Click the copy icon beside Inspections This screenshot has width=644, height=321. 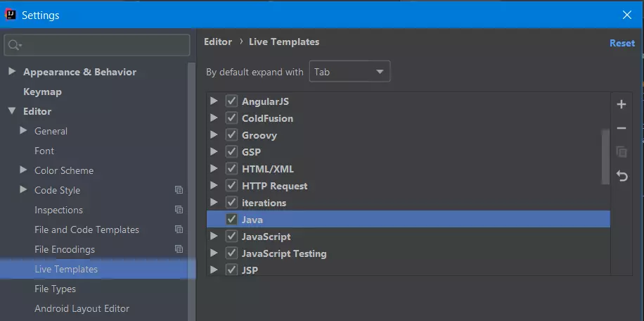tap(179, 210)
